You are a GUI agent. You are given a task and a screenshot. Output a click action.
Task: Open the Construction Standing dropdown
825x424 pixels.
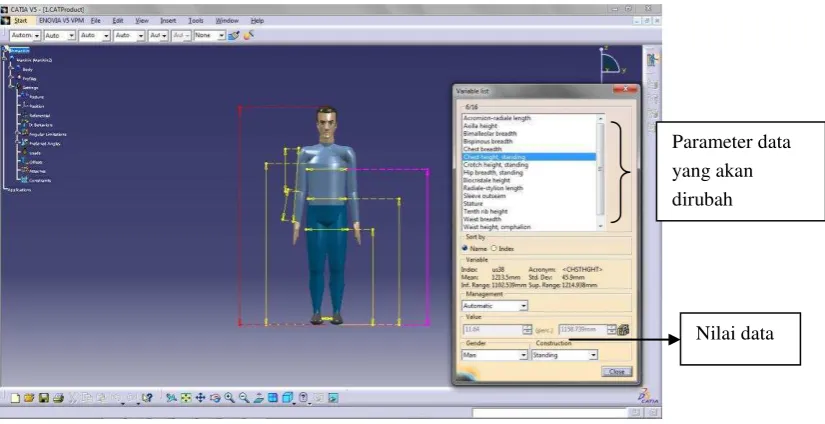tap(565, 355)
